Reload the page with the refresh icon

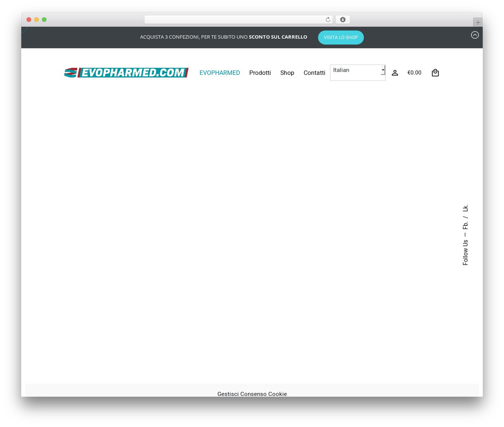tap(328, 20)
